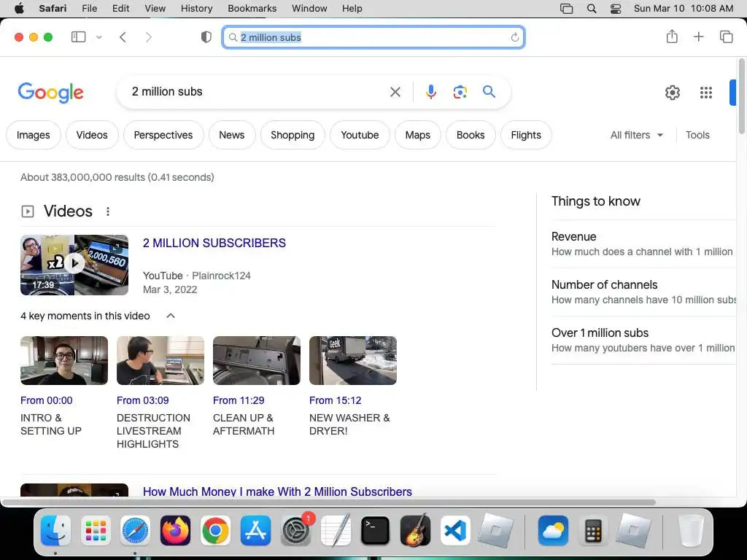
Task: Open How Much Money I make link
Action: (277, 491)
